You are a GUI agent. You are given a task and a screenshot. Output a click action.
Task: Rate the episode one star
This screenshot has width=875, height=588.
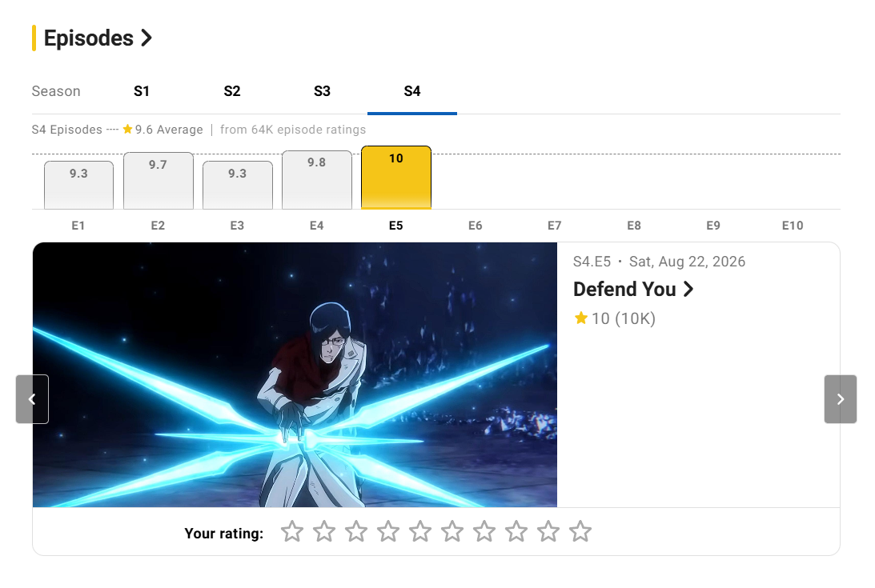292,532
